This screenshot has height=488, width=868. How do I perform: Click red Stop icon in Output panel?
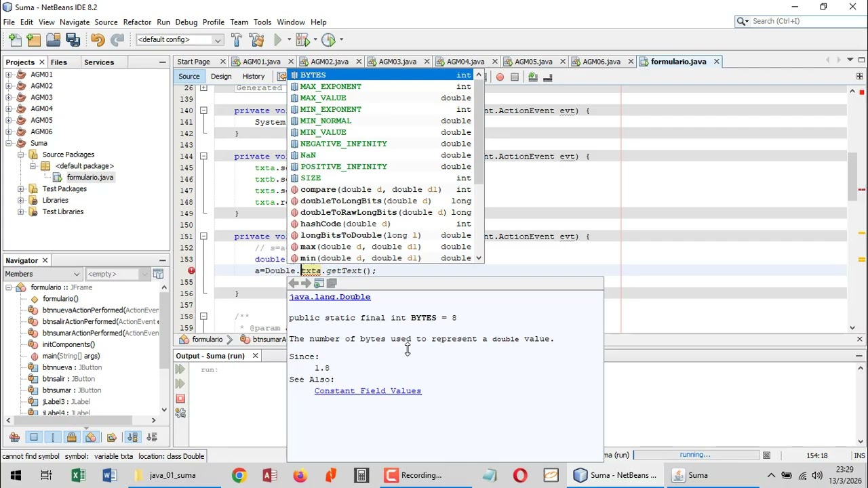pyautogui.click(x=180, y=399)
